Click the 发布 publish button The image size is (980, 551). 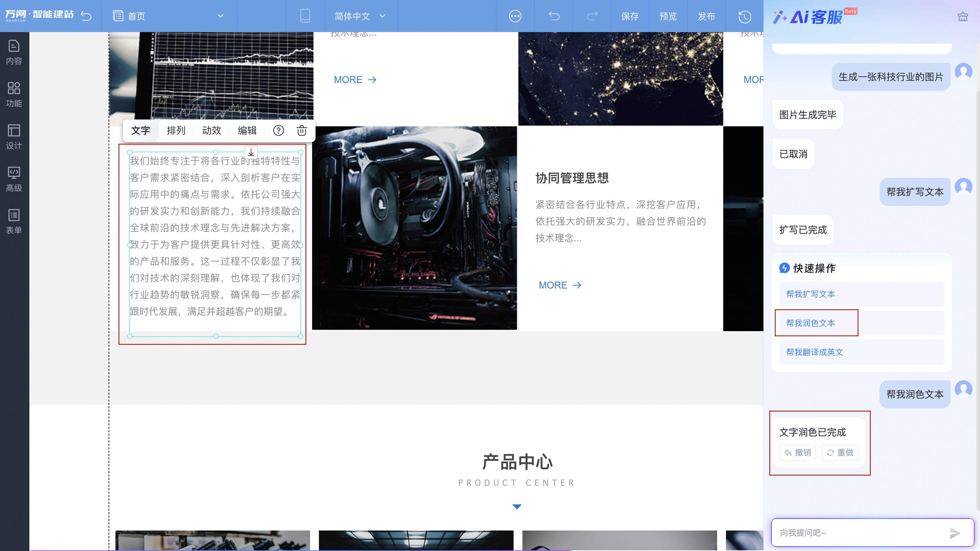706,16
